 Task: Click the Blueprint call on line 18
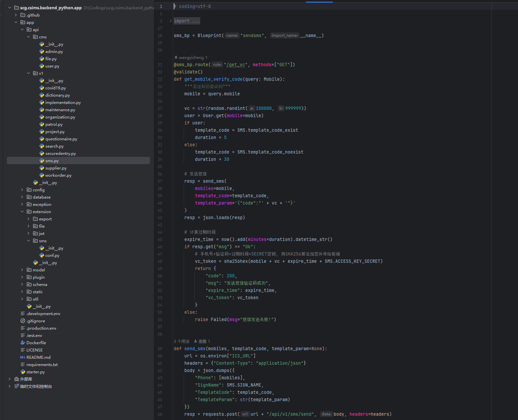tap(210, 35)
